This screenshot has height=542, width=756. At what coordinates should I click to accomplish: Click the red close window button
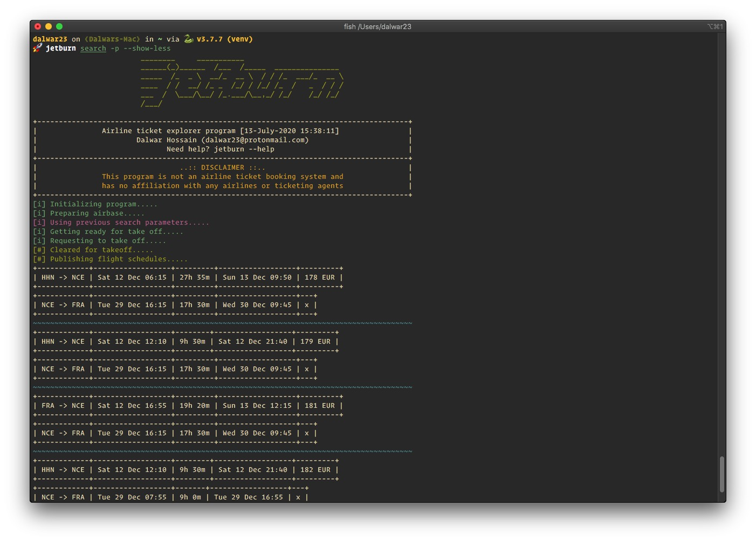[38, 26]
